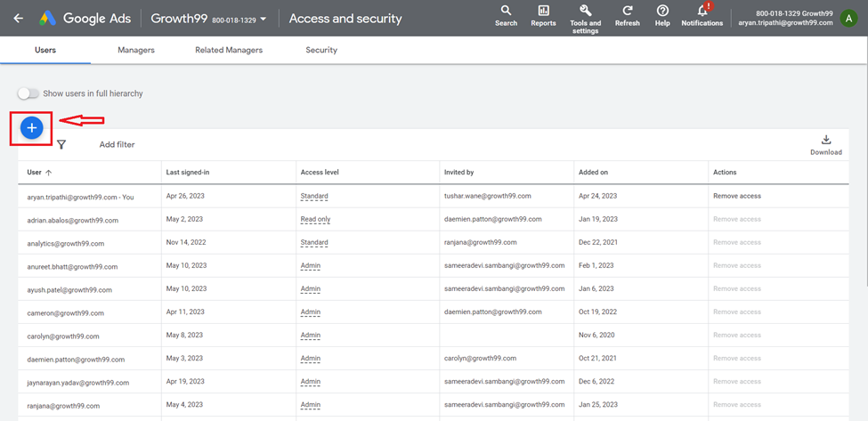Remove access for jaynarayan.yadav@growth99.com

[x=737, y=382]
